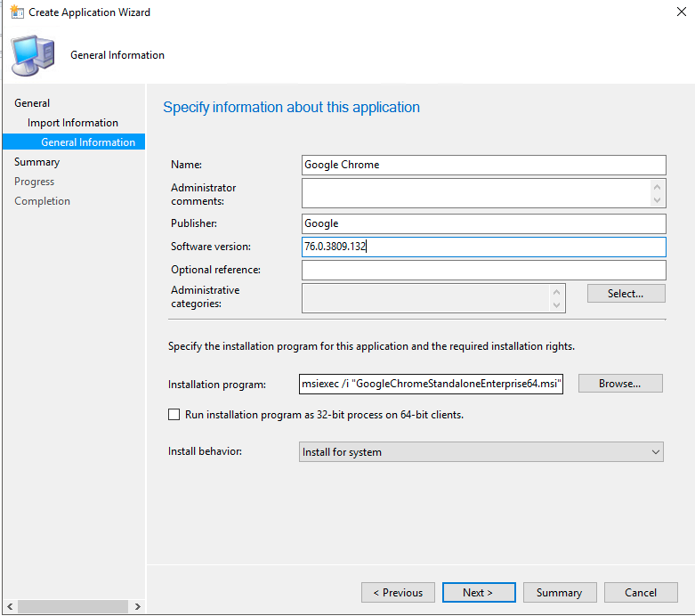Click the Installation program label
Screen dimensions: 695x616
tap(217, 385)
